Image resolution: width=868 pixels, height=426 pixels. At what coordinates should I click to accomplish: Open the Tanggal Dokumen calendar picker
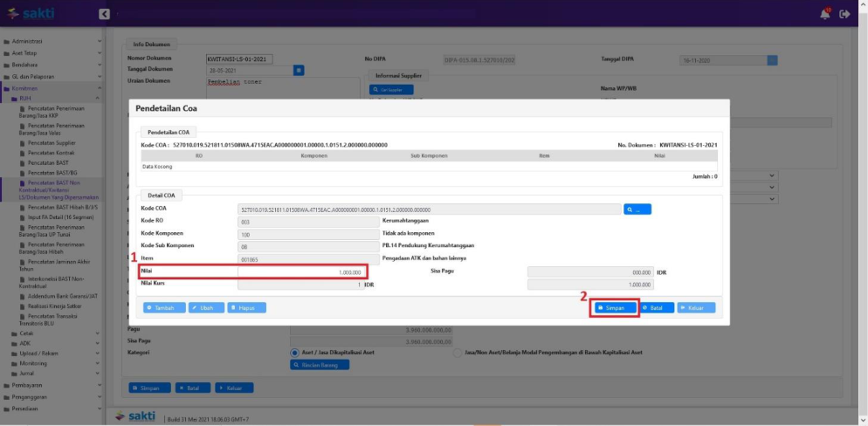click(299, 70)
